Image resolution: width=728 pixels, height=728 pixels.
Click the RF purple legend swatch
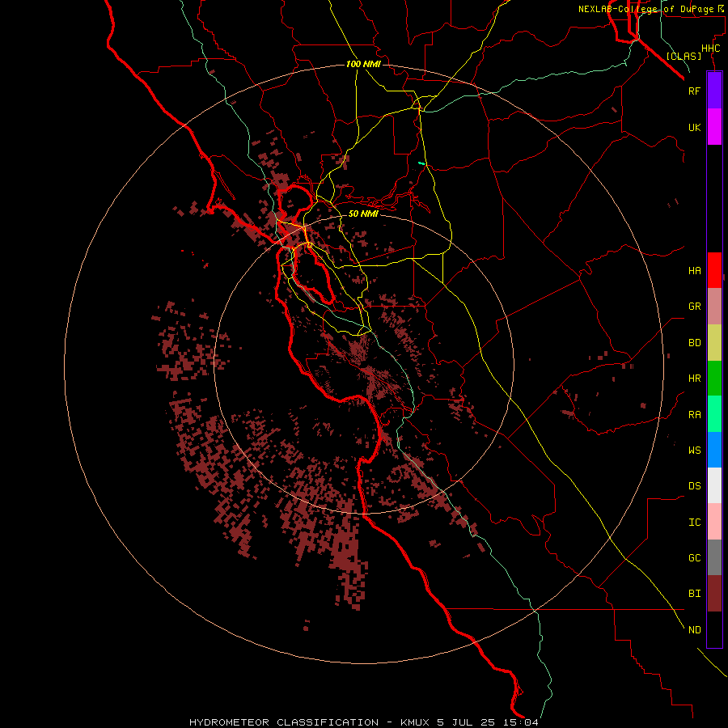[714, 91]
